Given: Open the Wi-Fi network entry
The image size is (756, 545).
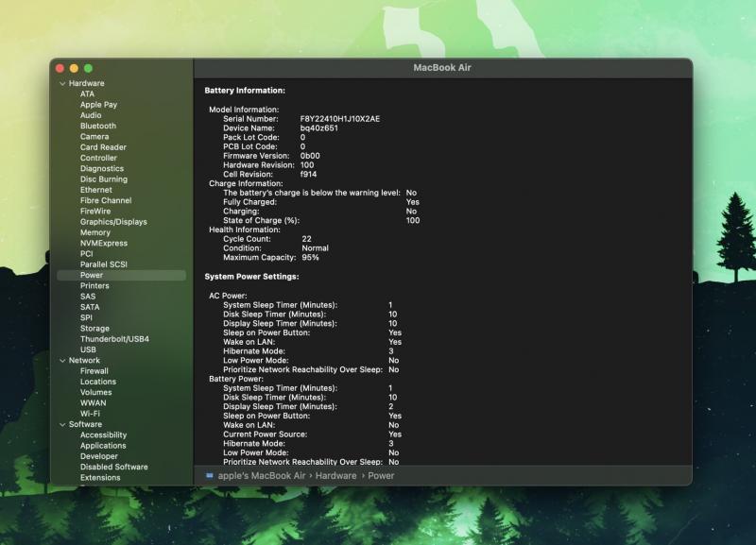Looking at the screenshot, I should [x=91, y=414].
